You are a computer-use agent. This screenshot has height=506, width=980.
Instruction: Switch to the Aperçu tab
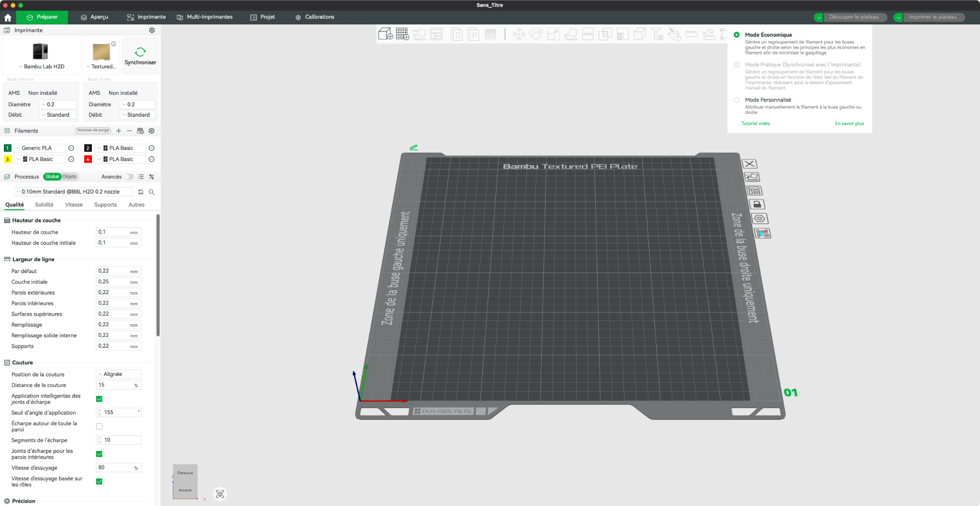click(x=94, y=17)
